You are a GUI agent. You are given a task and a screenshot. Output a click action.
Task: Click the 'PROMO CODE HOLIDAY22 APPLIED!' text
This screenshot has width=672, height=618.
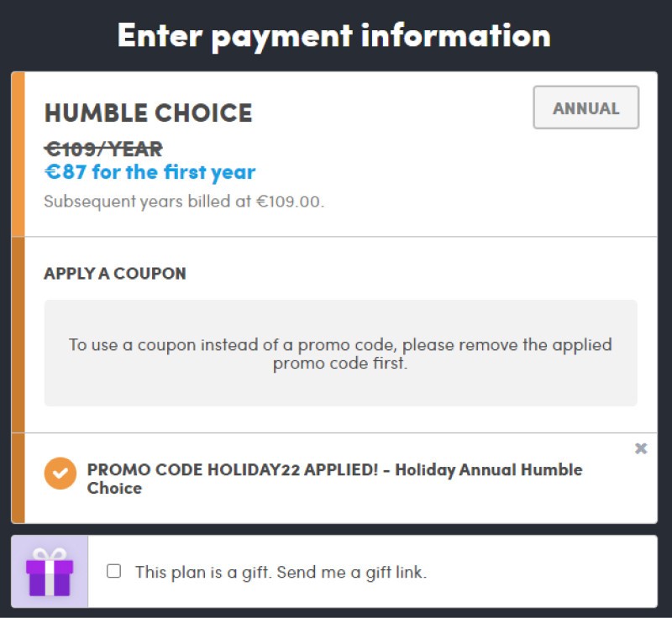[233, 470]
